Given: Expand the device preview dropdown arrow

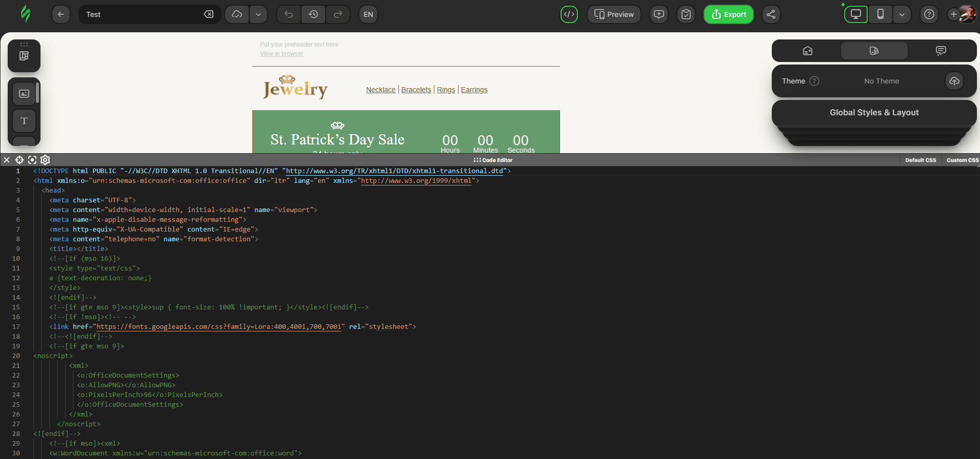Looking at the screenshot, I should (x=902, y=14).
